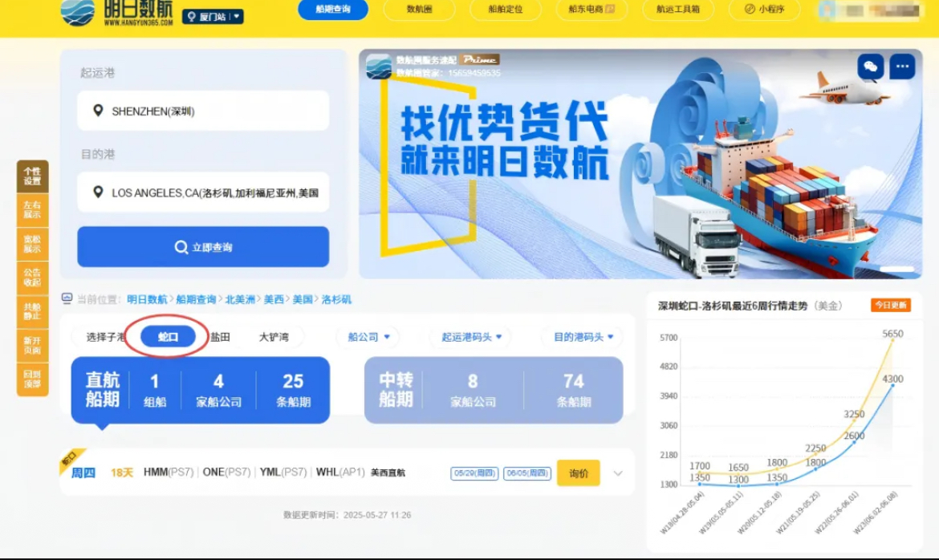Select the 直航船期 direct schedule card
Image resolution: width=939 pixels, height=560 pixels.
pyautogui.click(x=201, y=391)
